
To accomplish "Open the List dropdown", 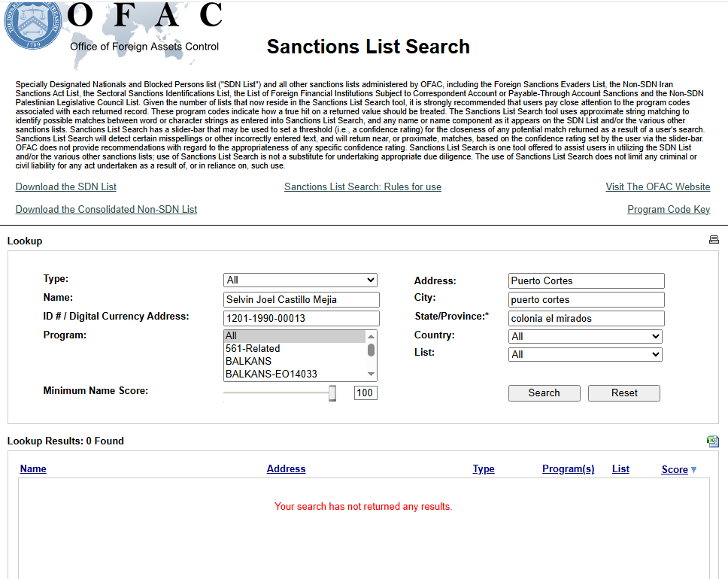I will (x=585, y=354).
